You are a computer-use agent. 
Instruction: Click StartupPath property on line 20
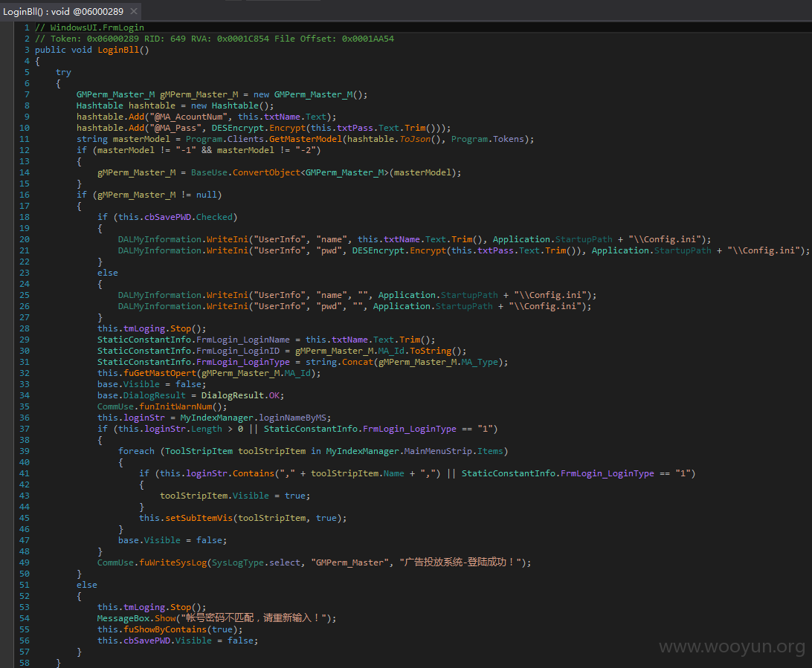584,239
